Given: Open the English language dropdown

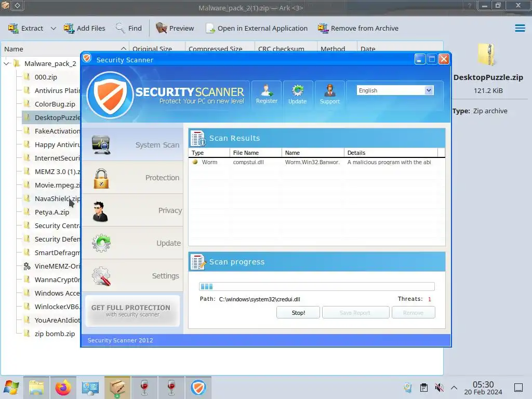Looking at the screenshot, I should (395, 90).
